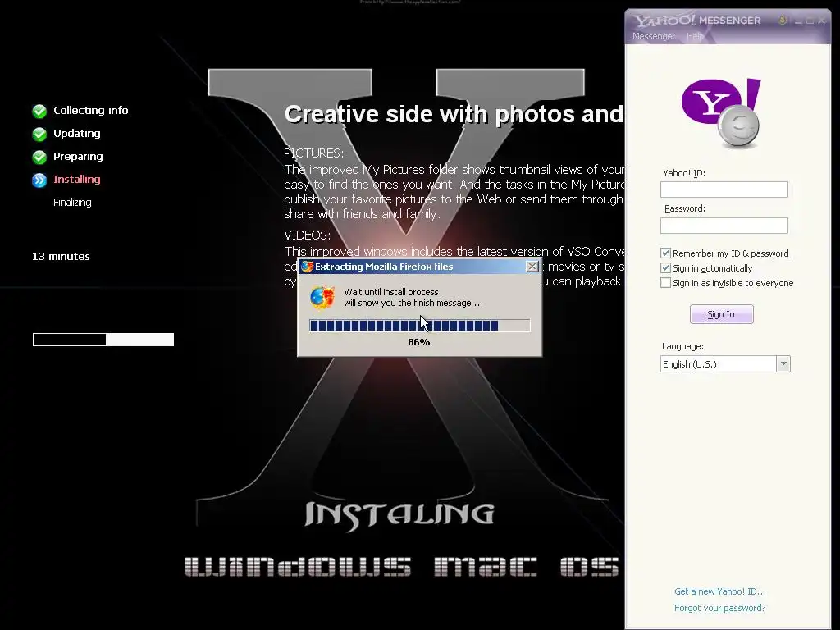Click the green check beside Updating
840x630 pixels.
click(x=39, y=134)
